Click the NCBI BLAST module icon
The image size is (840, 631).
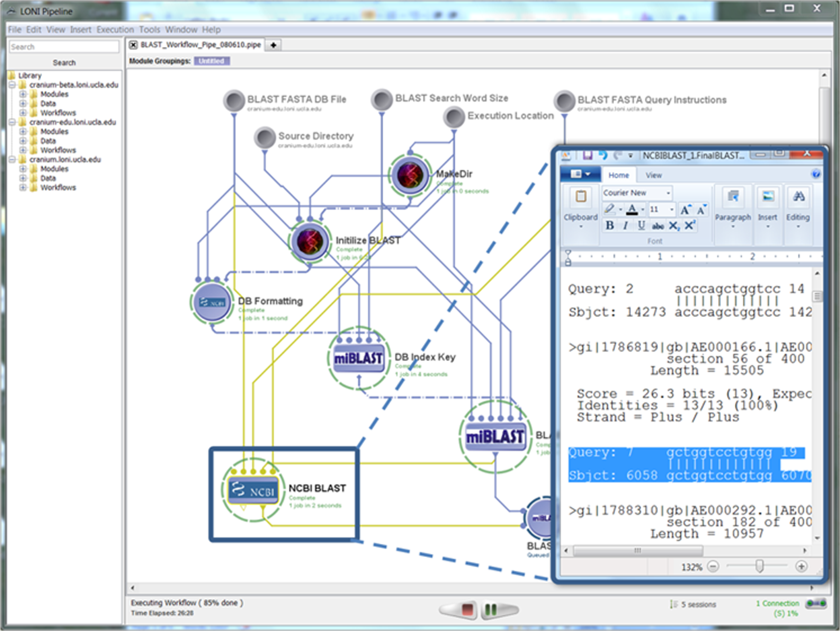pyautogui.click(x=253, y=490)
